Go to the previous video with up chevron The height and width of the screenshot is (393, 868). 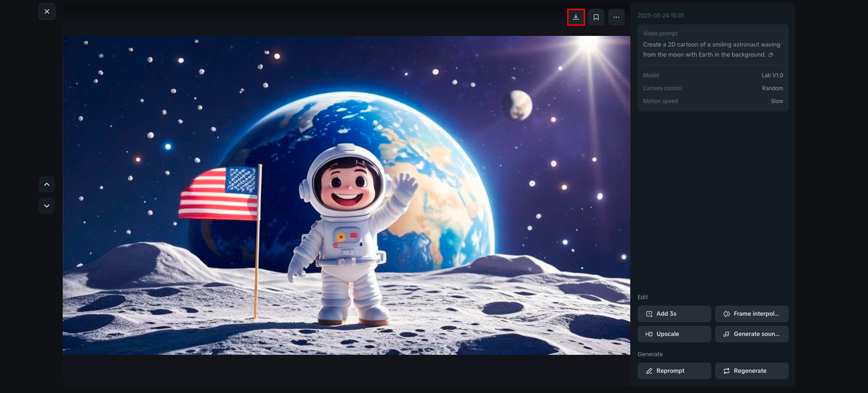coord(47,184)
